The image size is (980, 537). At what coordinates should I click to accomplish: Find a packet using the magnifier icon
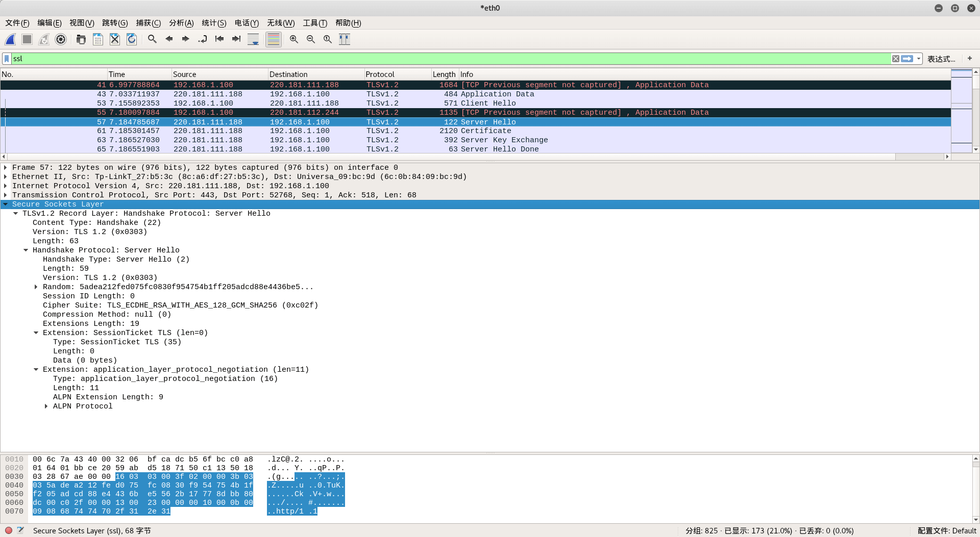pos(152,39)
